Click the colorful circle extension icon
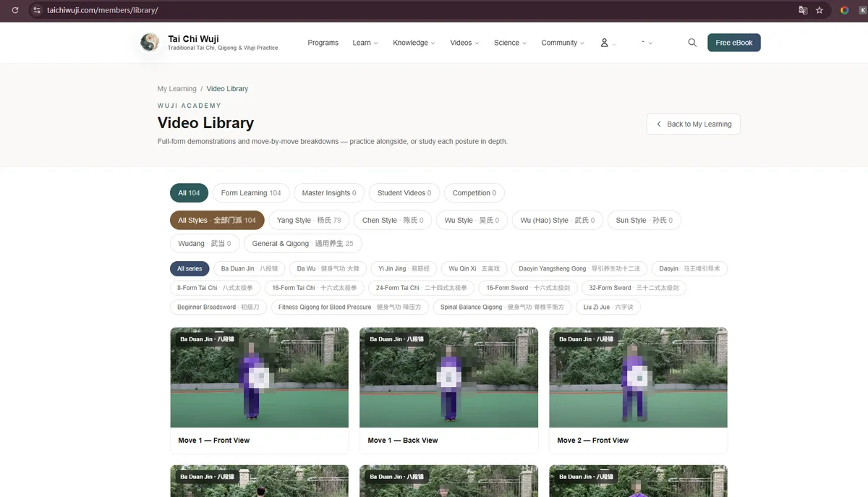The image size is (868, 497). point(844,10)
